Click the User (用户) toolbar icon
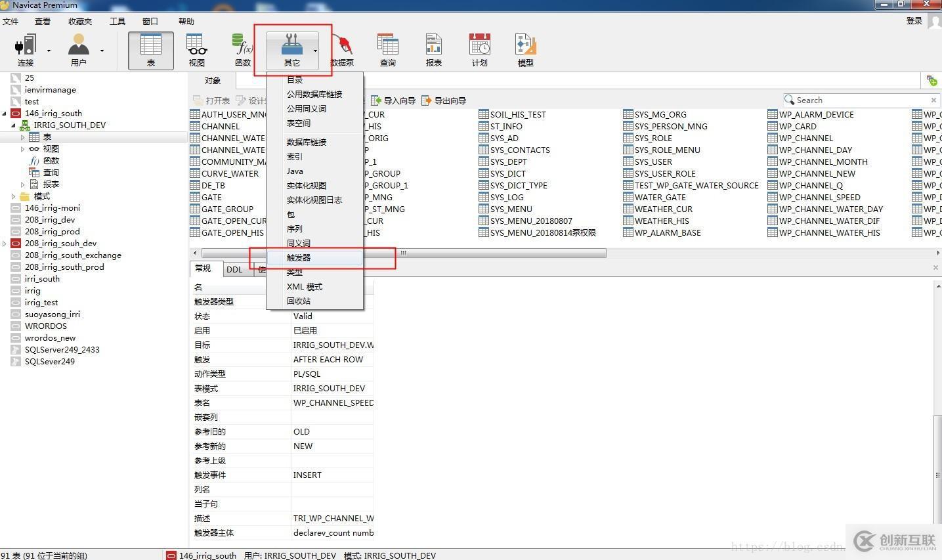 point(79,51)
